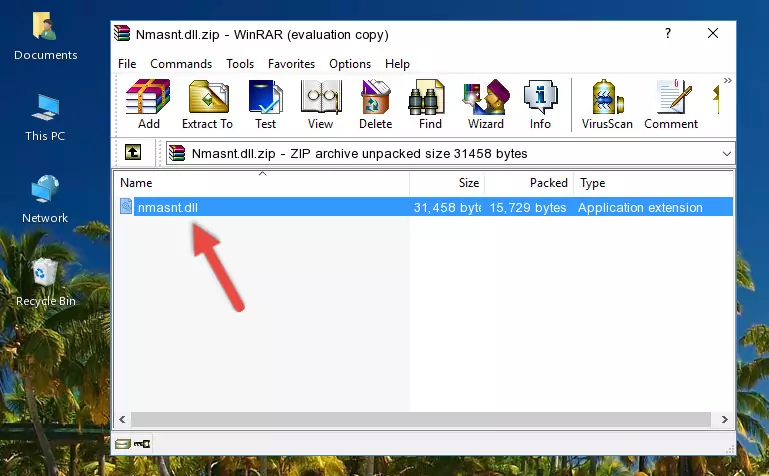Run the Test archive tool
This screenshot has height=476, width=769.
click(x=265, y=104)
